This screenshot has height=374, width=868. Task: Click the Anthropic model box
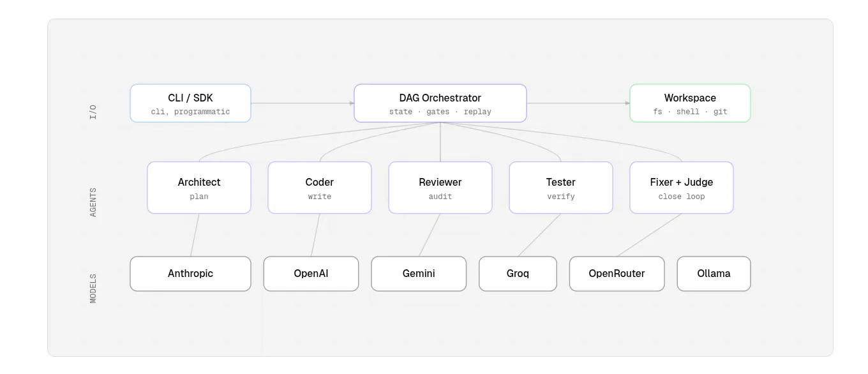190,274
